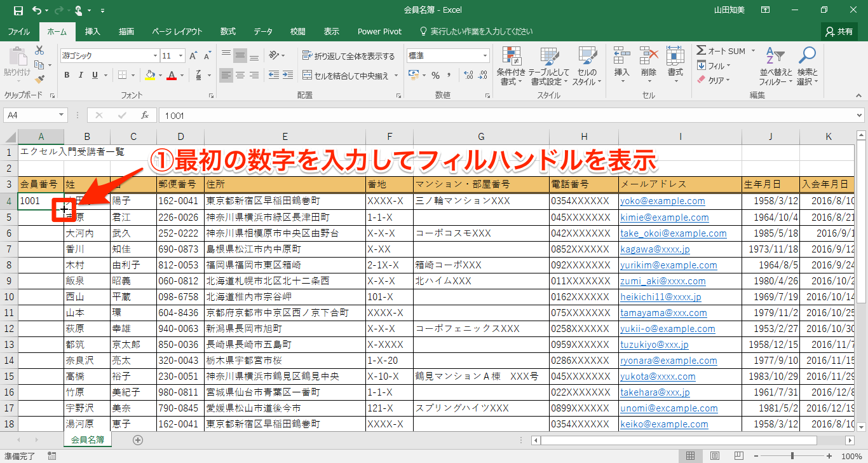Screen dimensions: 868x463
Task: Click the yoko@example.com email link
Action: pyautogui.click(x=663, y=201)
